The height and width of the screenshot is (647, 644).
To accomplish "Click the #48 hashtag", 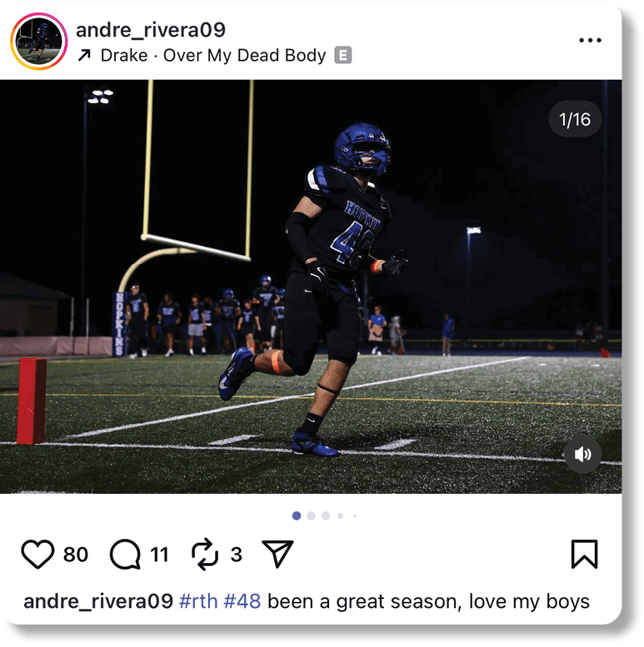I will [242, 601].
